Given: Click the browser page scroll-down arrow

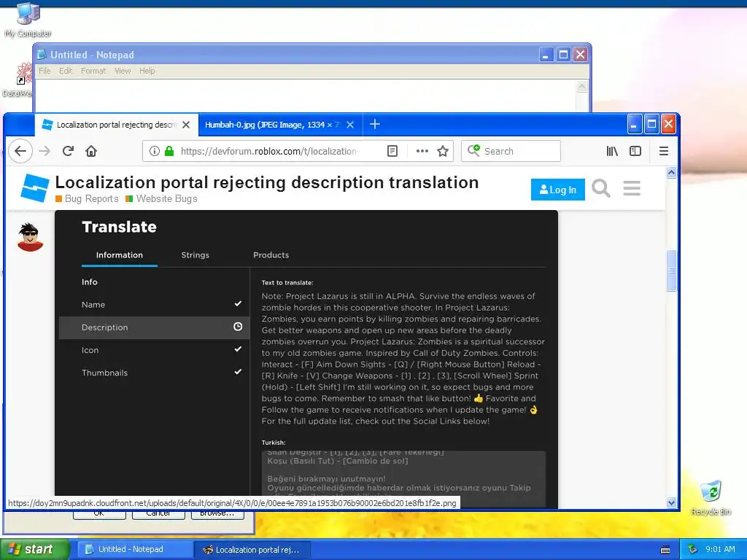Looking at the screenshot, I should click(671, 502).
